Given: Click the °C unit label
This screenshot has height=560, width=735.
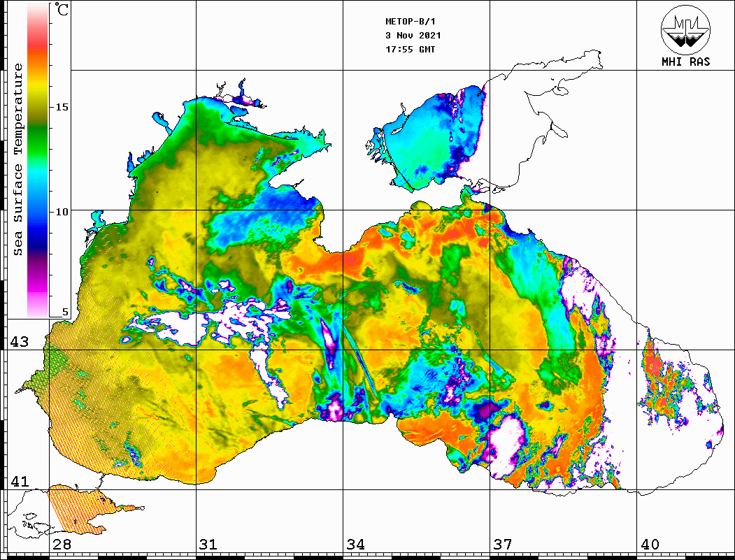Looking at the screenshot, I should coord(62,10).
